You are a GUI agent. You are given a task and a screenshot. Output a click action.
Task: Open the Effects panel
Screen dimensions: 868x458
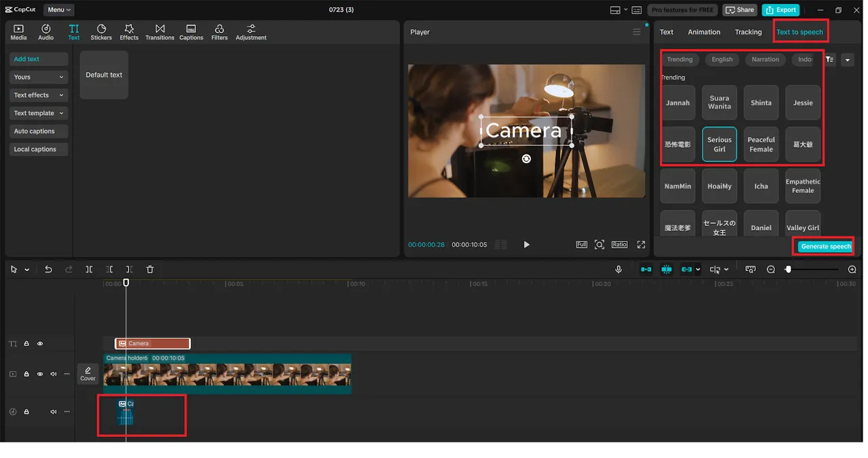129,32
